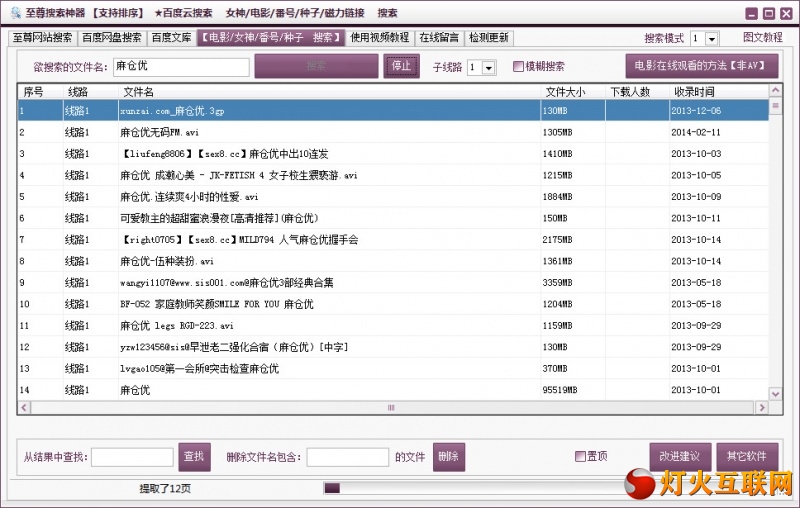
Task: Click the greyed 搜索 button
Action: coord(316,66)
